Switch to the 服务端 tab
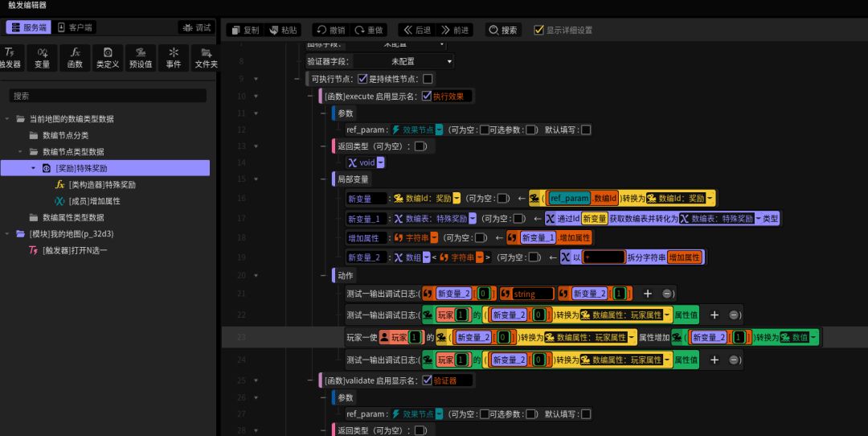Image resolution: width=868 pixels, height=436 pixels. click(29, 27)
